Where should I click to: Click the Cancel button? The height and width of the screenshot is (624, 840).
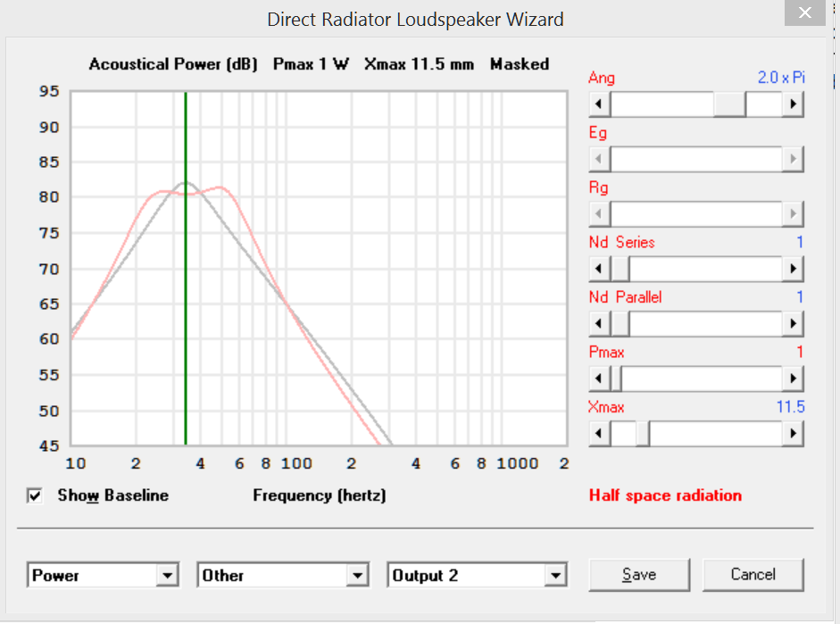pos(753,575)
